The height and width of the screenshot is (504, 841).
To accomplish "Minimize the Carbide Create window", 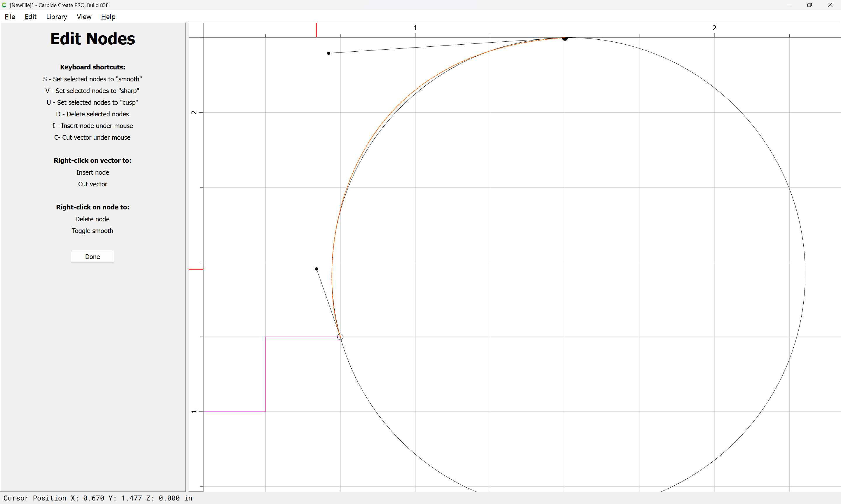I will (789, 5).
